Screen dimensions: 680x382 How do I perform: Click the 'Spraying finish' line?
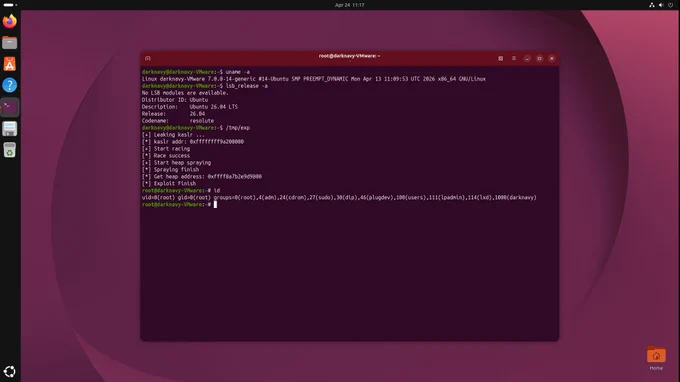(170, 170)
